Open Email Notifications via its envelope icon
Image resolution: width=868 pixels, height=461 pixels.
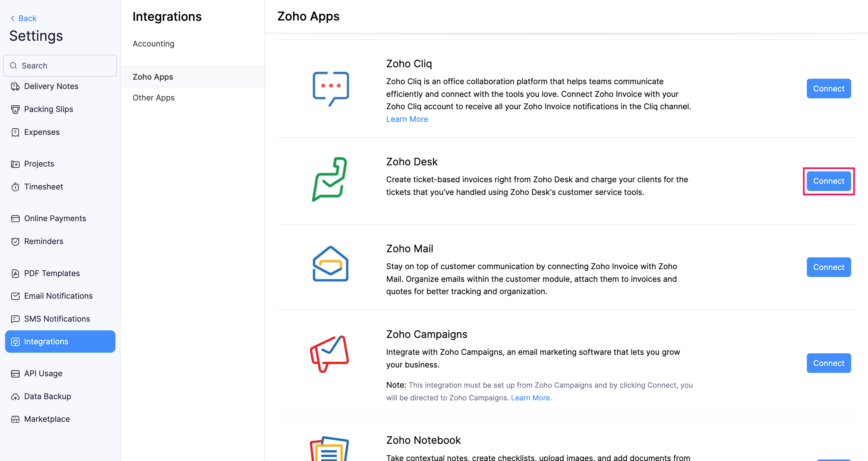point(15,296)
